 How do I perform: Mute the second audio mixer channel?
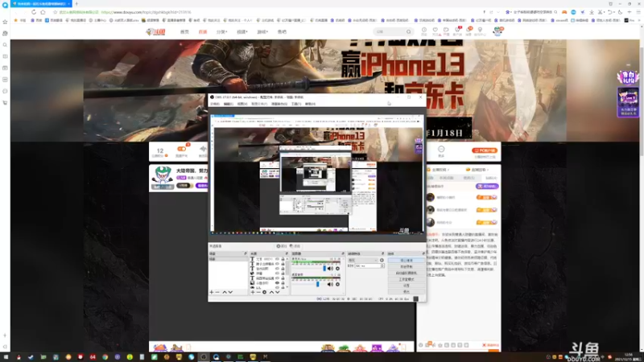pos(330,284)
